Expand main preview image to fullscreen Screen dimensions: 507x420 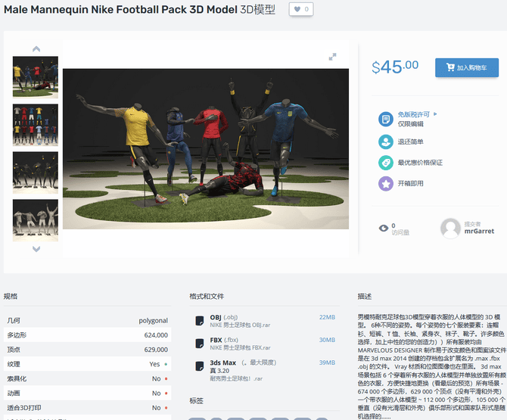coord(332,57)
